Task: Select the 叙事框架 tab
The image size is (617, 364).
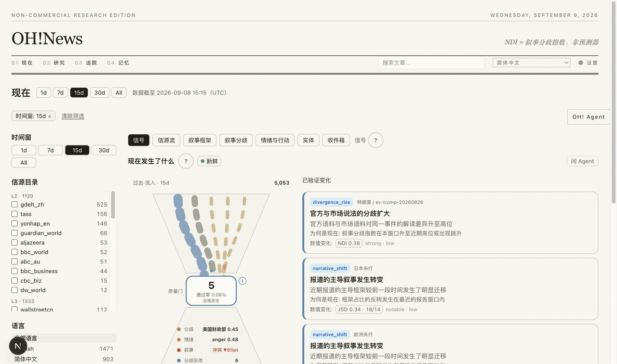Action: [200, 140]
